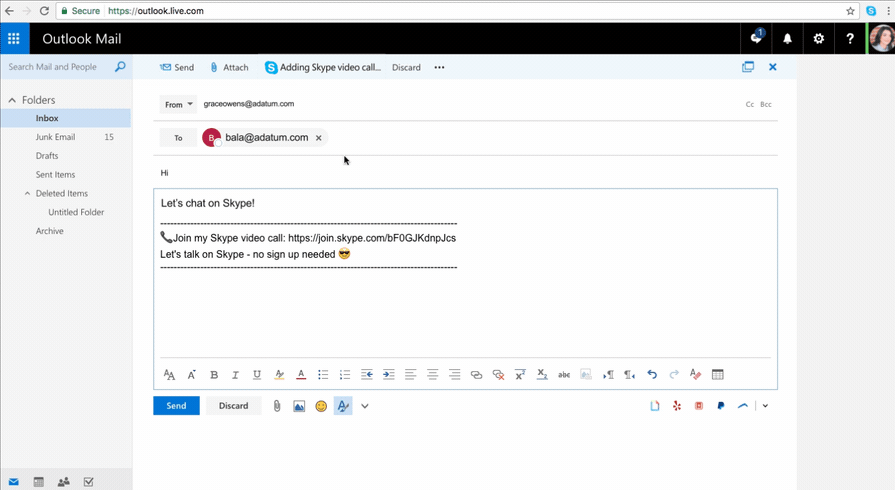Toggle italic formatting
Image resolution: width=895 pixels, height=490 pixels.
tap(235, 375)
